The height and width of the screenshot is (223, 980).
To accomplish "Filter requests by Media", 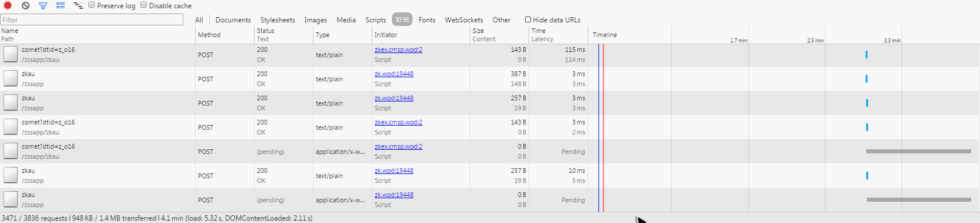I will point(346,20).
